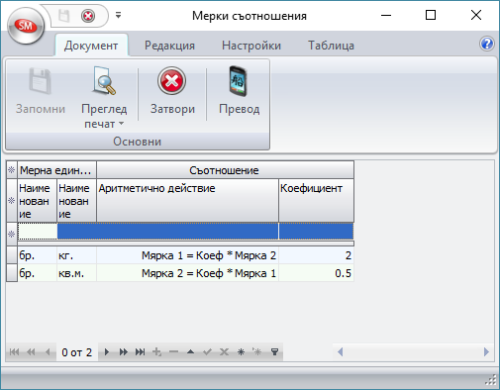Expand the Преглед печат dropdown arrow
This screenshot has width=500, height=390.
tap(121, 124)
